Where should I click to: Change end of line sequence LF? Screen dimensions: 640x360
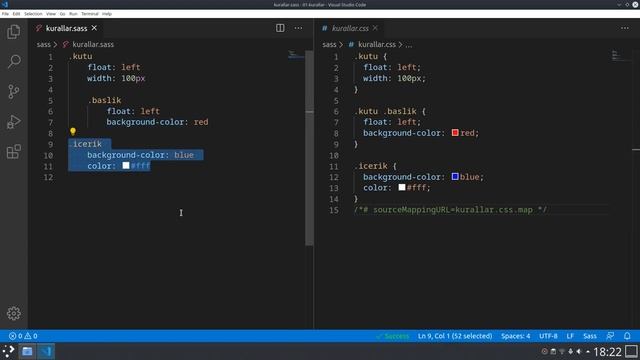click(570, 336)
